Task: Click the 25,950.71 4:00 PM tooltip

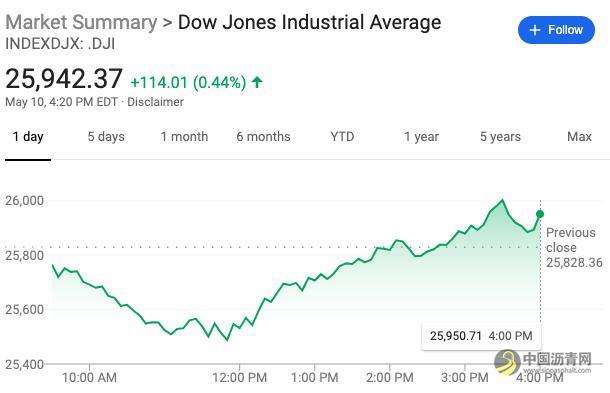Action: coord(481,336)
